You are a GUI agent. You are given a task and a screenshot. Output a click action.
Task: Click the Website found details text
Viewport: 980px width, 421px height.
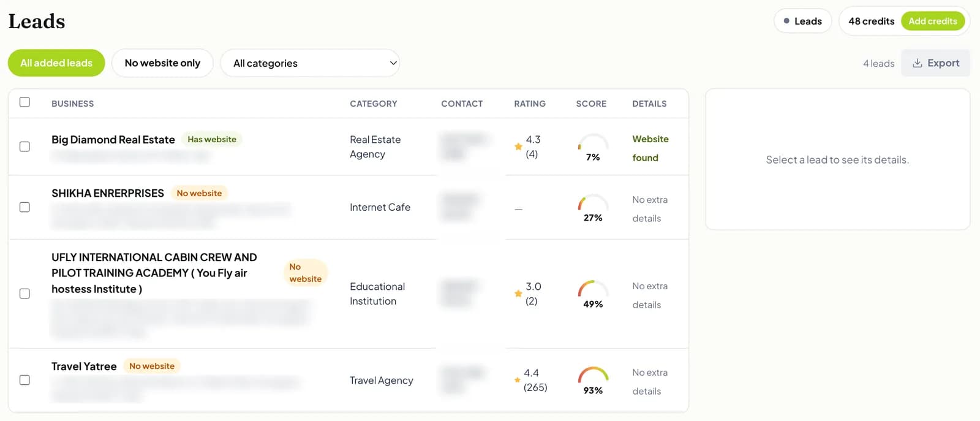tap(650, 148)
